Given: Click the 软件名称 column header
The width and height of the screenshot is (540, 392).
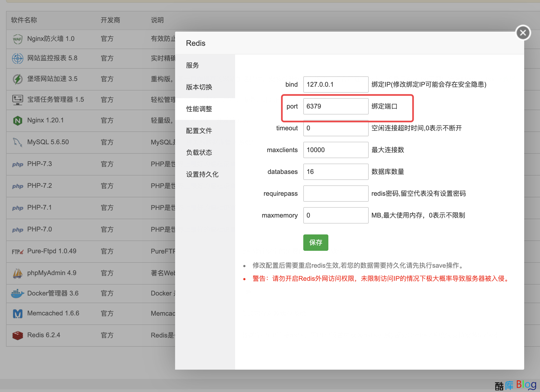Looking at the screenshot, I should [x=24, y=20].
